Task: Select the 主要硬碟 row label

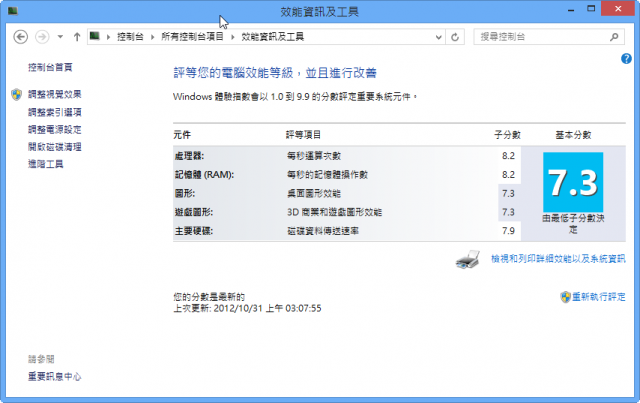Action: [194, 231]
